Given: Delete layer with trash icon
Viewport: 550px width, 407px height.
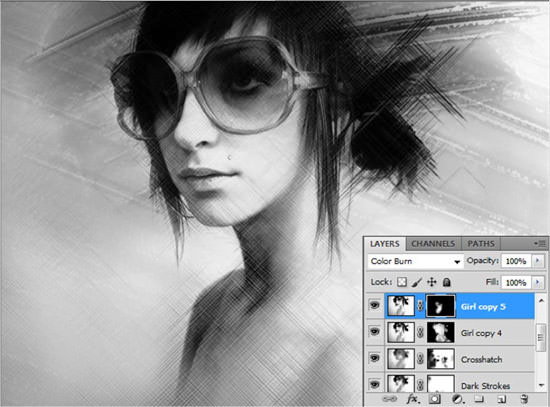Looking at the screenshot, I should coord(524,399).
